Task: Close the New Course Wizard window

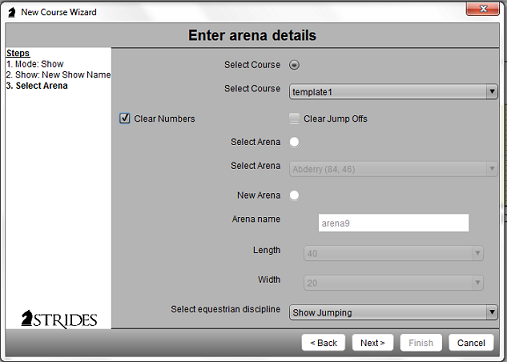Action: coord(483,9)
